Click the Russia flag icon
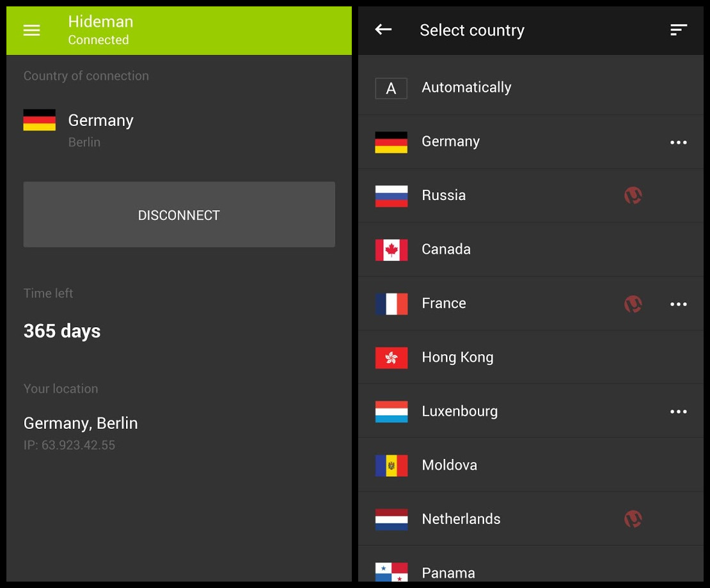The height and width of the screenshot is (588, 710). pos(391,196)
